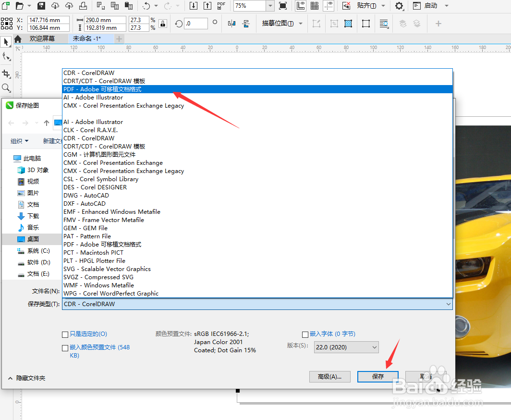Click the plus icon to add tab
The height and width of the screenshot is (420, 511).
(119, 39)
